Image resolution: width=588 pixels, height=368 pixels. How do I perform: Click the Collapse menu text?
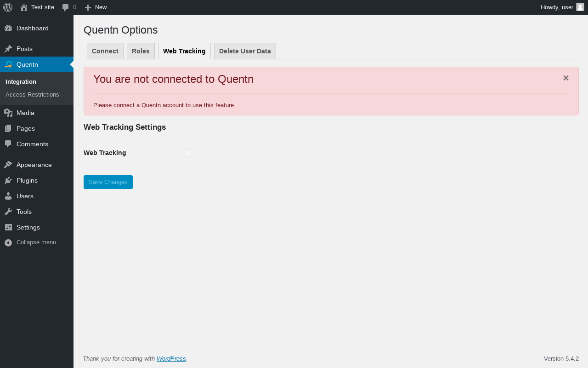click(36, 242)
